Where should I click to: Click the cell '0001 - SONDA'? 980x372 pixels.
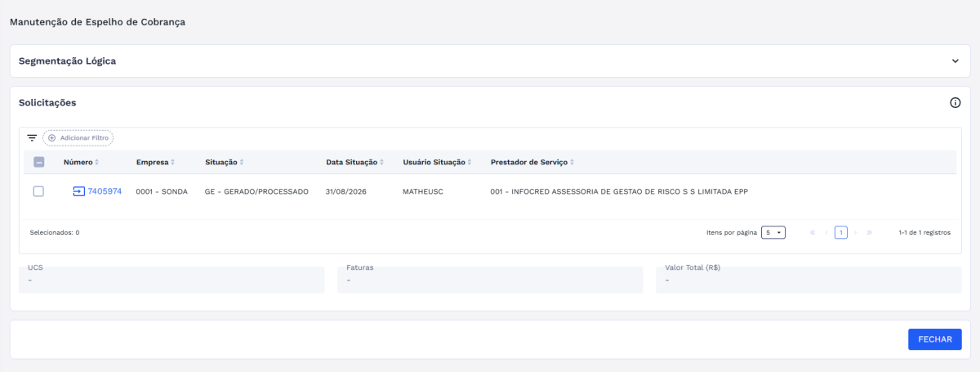point(162,191)
